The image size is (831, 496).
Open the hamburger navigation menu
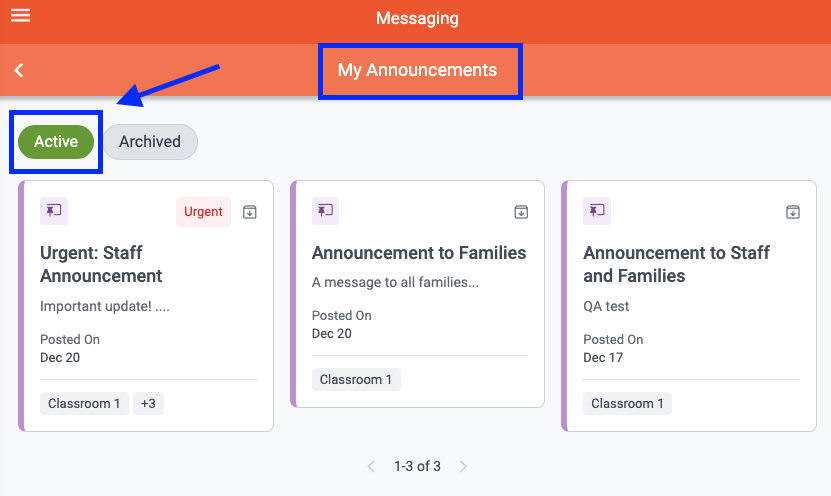(x=21, y=15)
